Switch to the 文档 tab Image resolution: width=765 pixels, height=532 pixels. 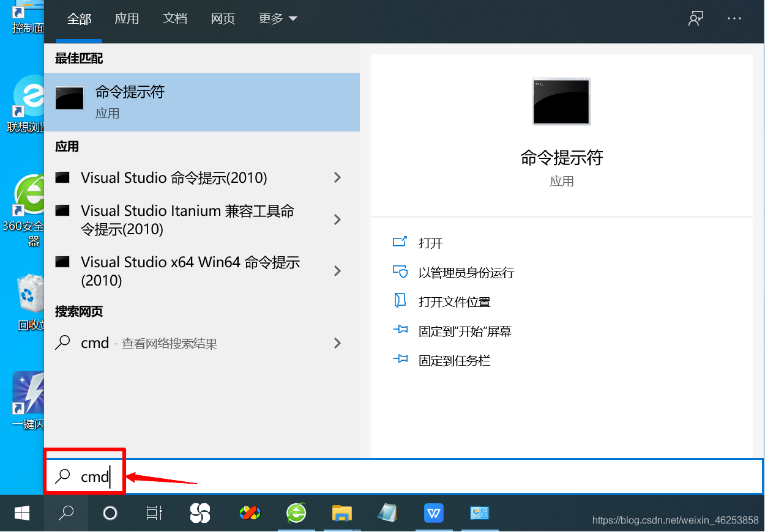[175, 18]
